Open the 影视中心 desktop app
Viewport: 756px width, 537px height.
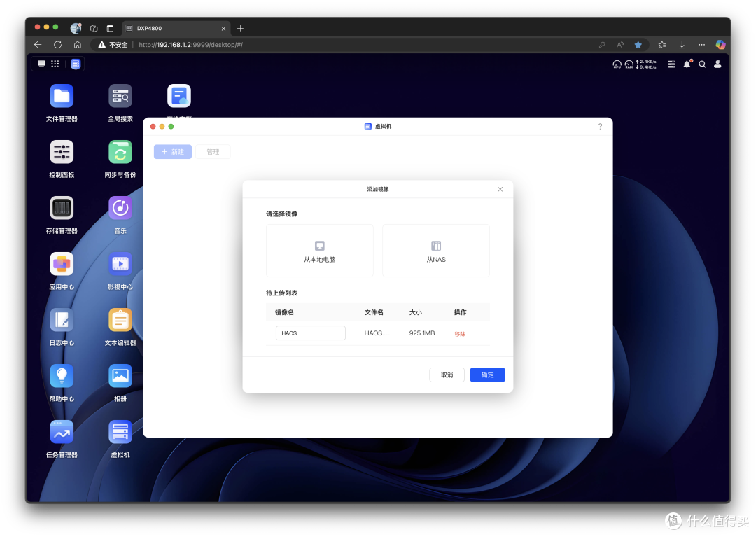pyautogui.click(x=120, y=264)
